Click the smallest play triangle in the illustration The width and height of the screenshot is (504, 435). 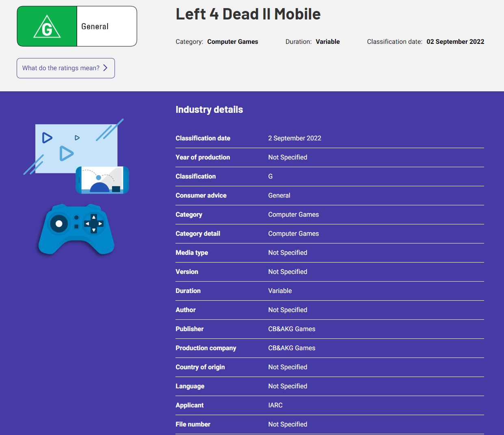click(x=77, y=138)
